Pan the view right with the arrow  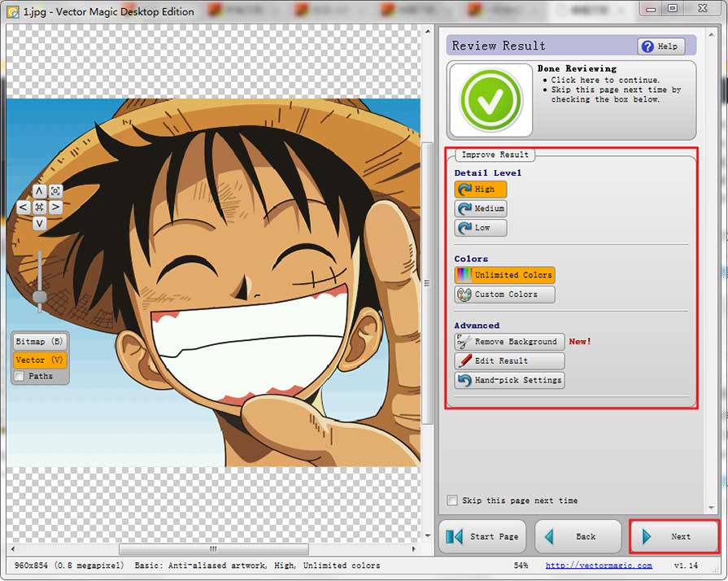(x=55, y=207)
